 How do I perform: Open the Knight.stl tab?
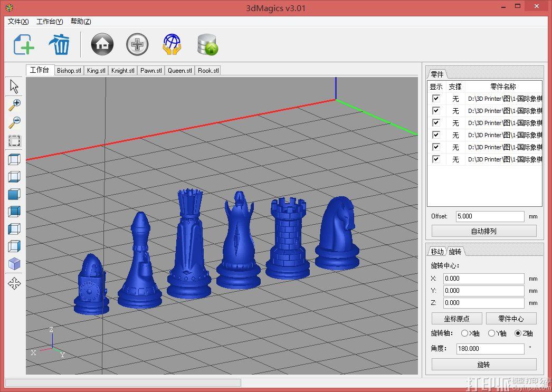click(x=123, y=70)
